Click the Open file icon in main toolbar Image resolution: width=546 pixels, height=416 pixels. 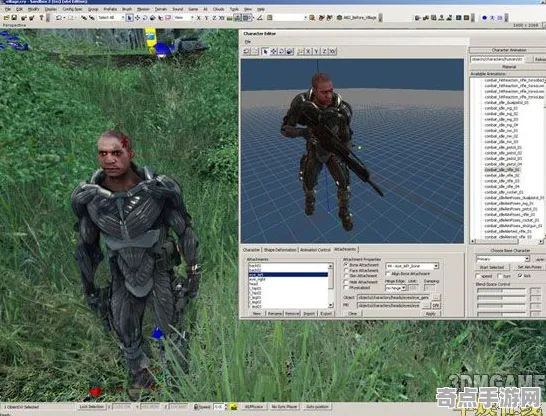click(7, 17)
